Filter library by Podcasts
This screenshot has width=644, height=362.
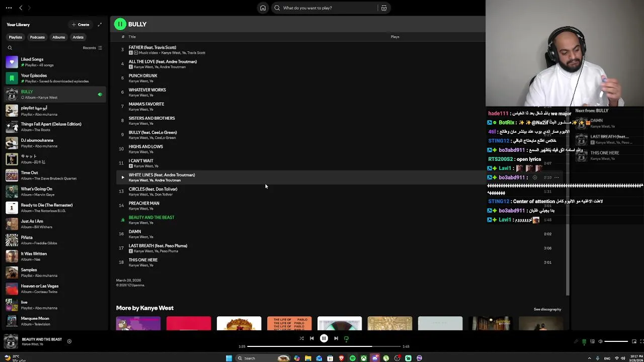pyautogui.click(x=37, y=37)
